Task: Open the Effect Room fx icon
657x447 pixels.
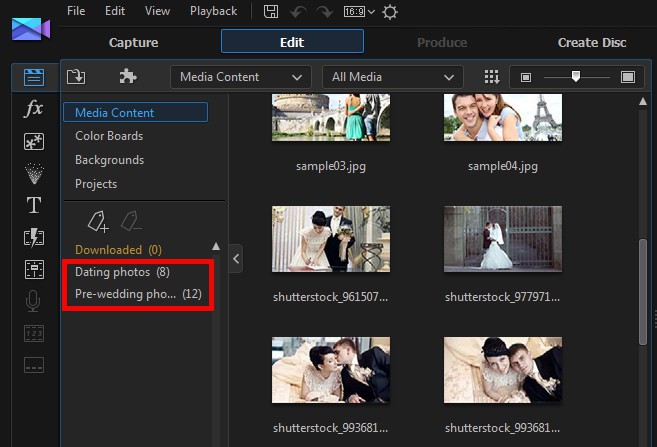Action: click(34, 109)
